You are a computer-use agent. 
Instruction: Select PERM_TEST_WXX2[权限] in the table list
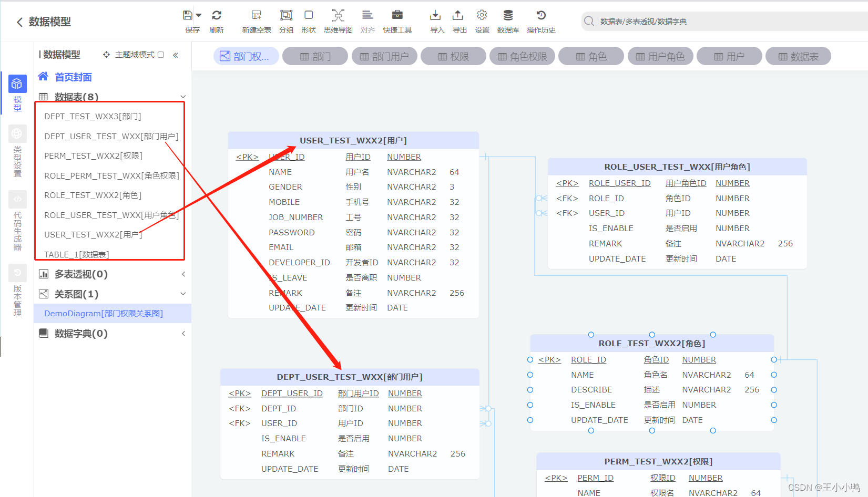click(x=94, y=156)
